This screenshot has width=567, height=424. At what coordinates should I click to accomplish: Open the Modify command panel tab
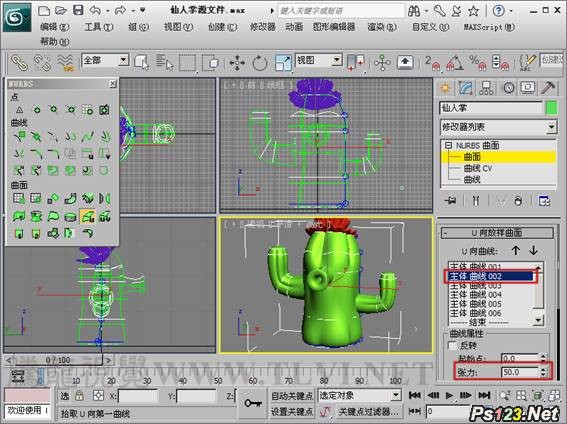[x=466, y=88]
